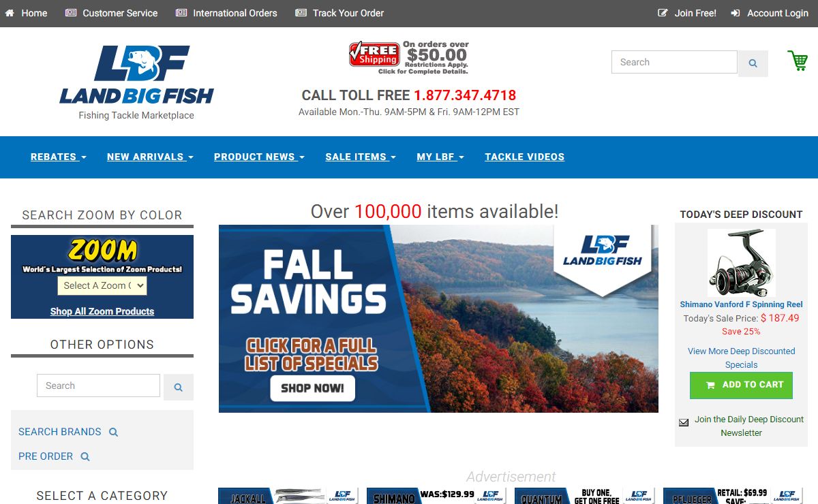Expand the Rebates menu
The image size is (818, 504).
click(59, 157)
